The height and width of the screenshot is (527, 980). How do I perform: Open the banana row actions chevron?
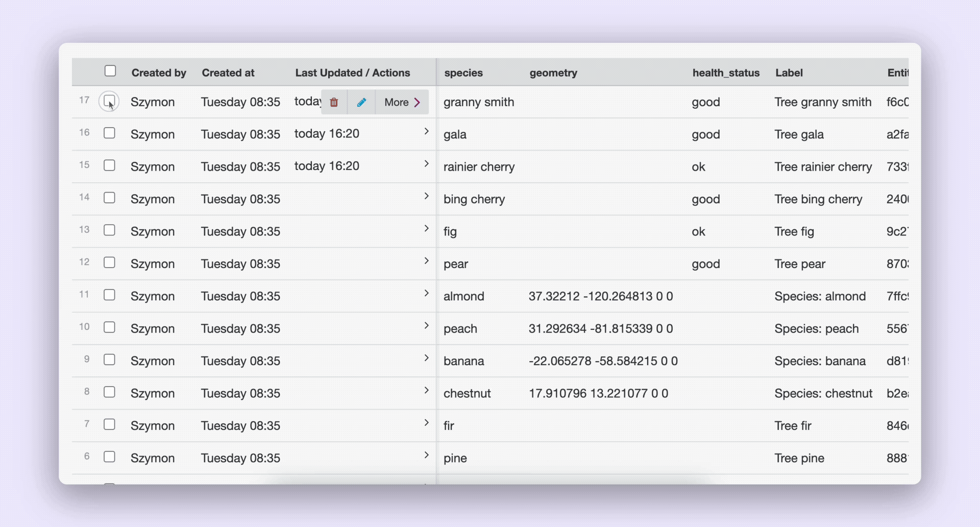[x=427, y=358]
